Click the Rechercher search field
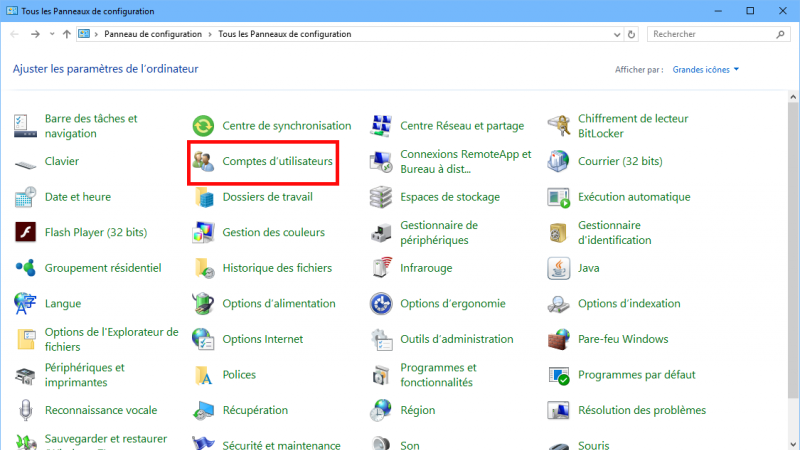The height and width of the screenshot is (450, 800). 710,34
